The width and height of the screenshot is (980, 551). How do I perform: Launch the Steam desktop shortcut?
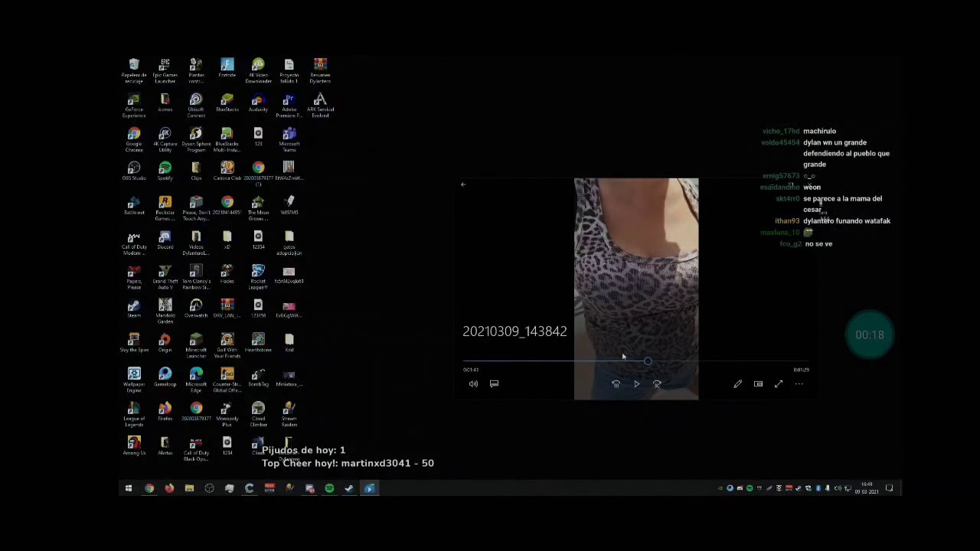[134, 308]
